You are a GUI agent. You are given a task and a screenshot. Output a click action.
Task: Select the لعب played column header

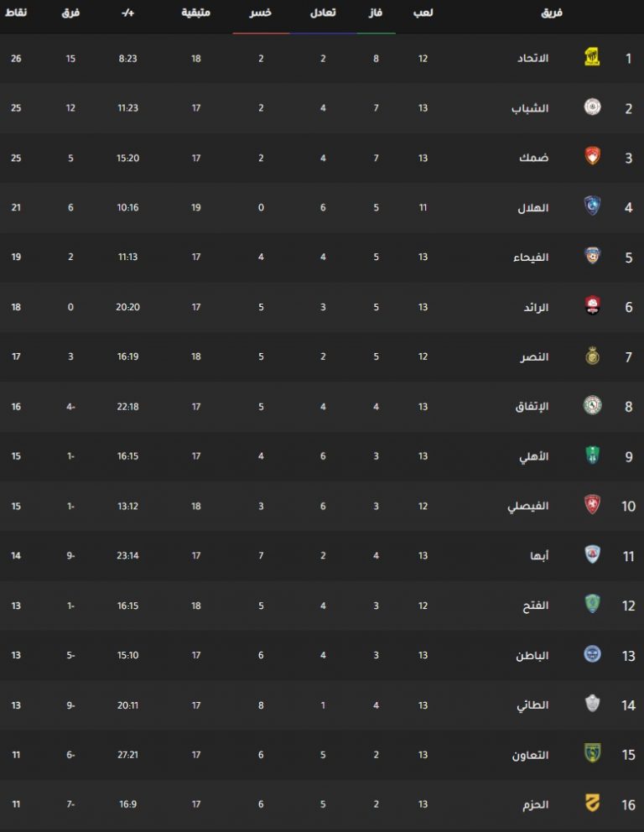click(423, 13)
